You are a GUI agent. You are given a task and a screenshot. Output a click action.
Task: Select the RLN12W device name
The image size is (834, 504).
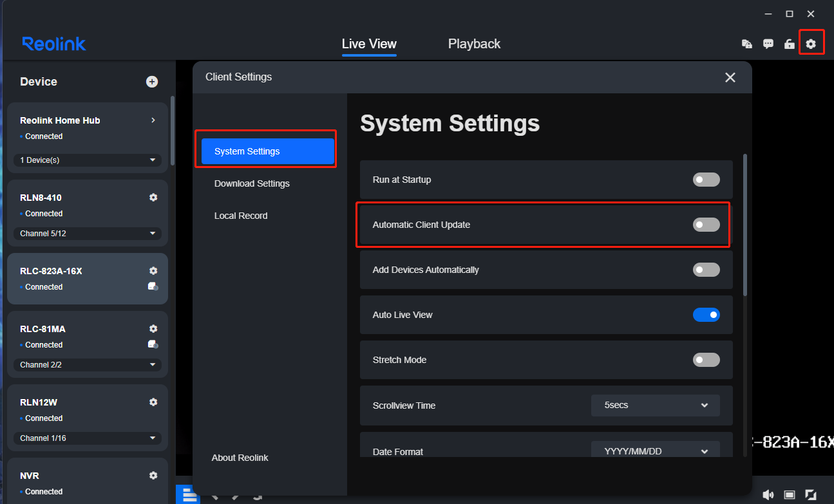tap(39, 402)
